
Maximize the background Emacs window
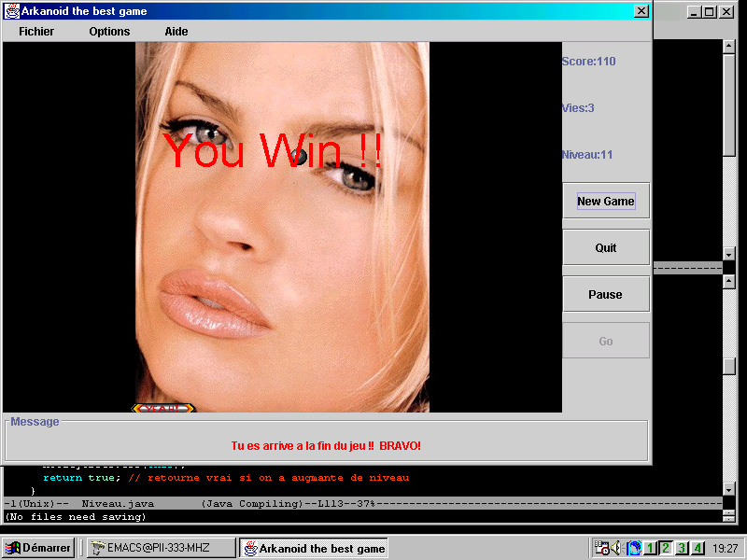(x=711, y=11)
